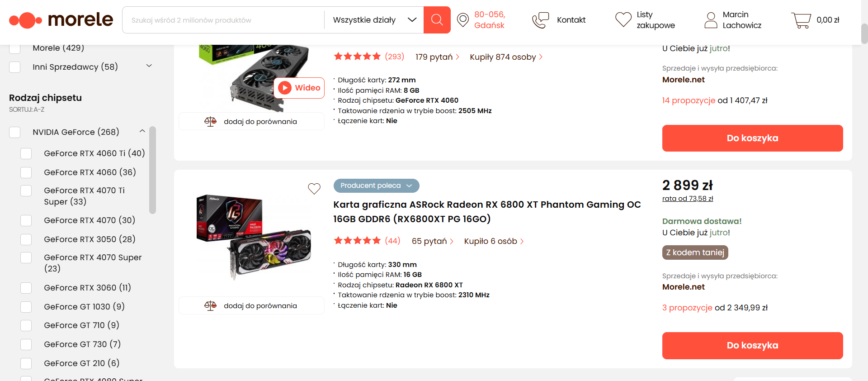Collapse the NVIDIA GeForce chipset list
868x381 pixels.
pos(142,131)
